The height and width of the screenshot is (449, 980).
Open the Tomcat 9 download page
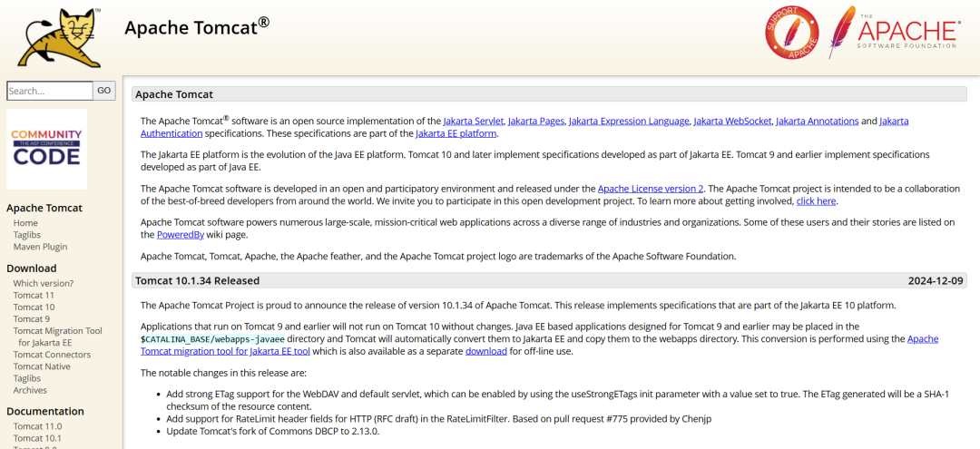31,318
